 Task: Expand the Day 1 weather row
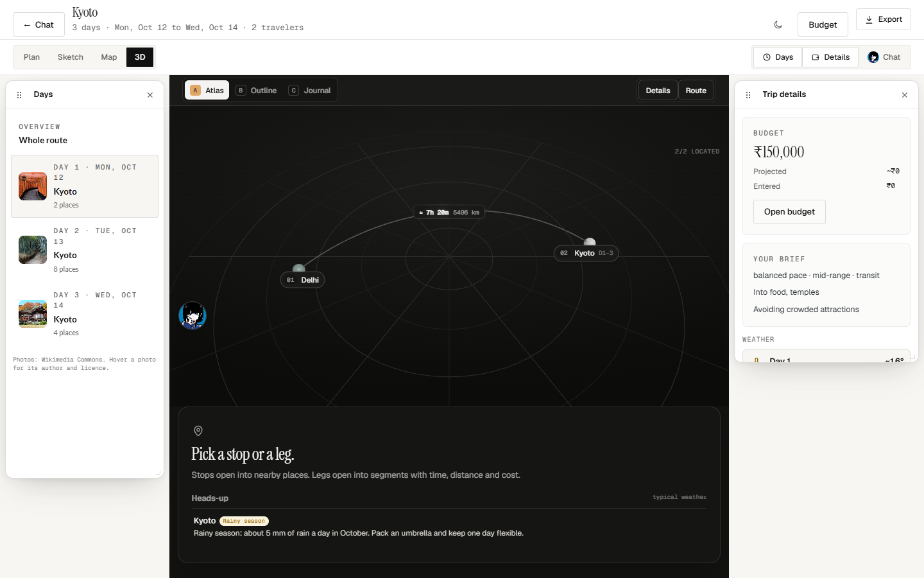[x=826, y=356]
